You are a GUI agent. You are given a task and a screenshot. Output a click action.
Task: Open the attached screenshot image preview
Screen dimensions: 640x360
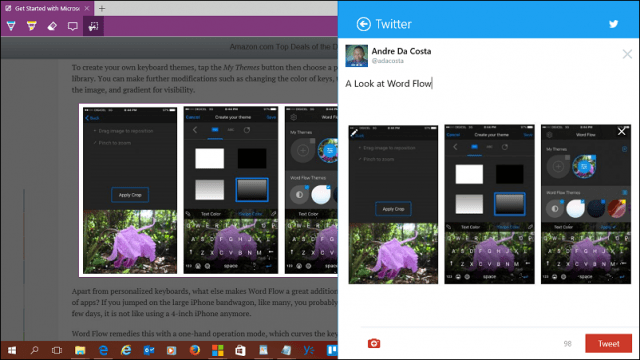click(x=489, y=204)
